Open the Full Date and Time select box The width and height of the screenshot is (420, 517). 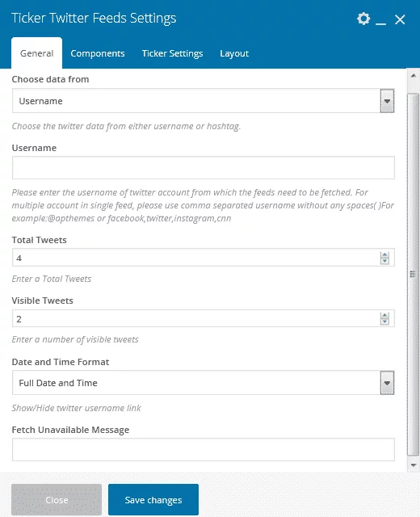[203, 383]
